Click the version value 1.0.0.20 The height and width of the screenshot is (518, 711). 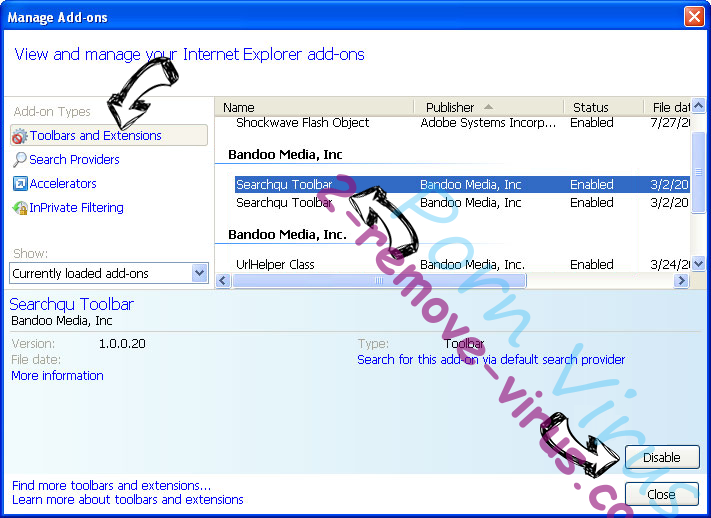[x=122, y=343]
